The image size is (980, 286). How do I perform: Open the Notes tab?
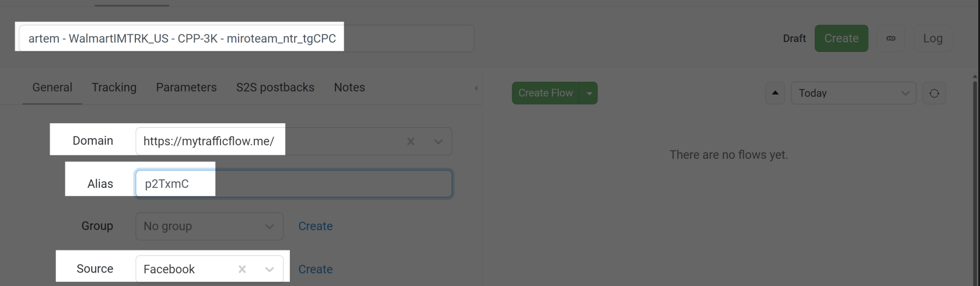(349, 88)
